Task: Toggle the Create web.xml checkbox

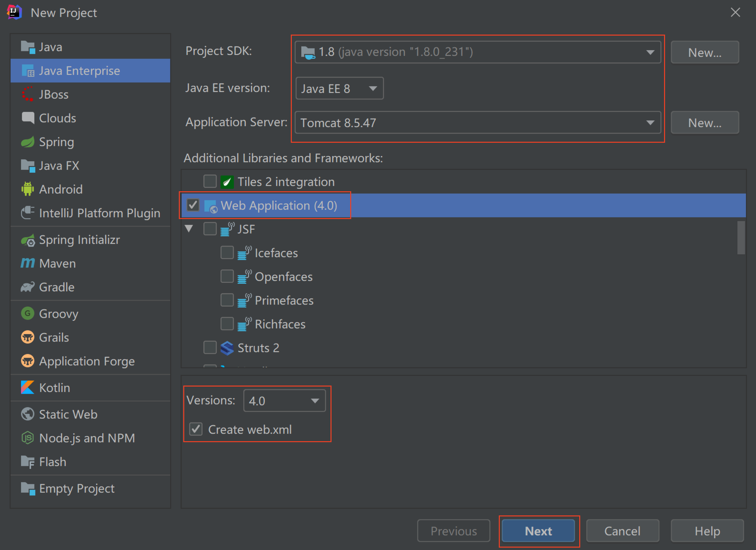Action: (x=196, y=429)
